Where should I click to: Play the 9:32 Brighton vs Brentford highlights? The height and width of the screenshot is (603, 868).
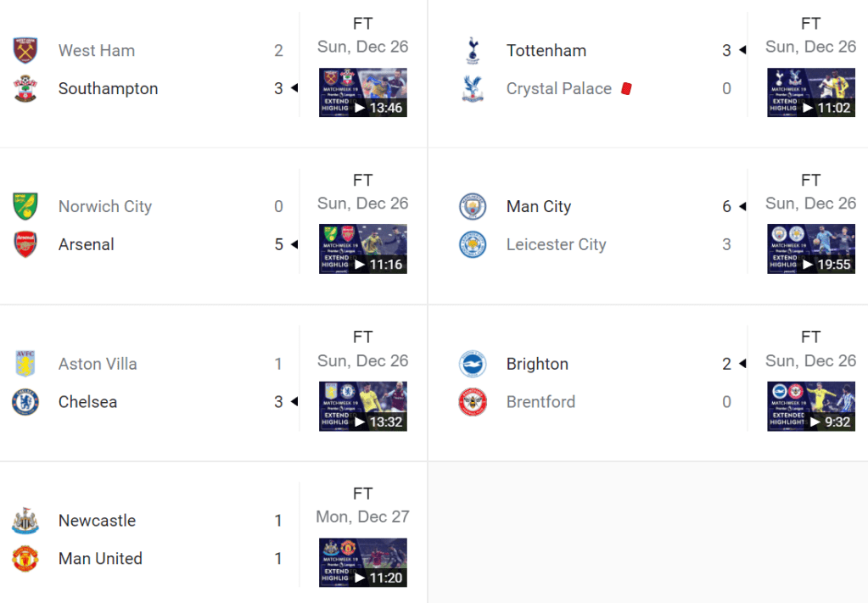click(810, 406)
